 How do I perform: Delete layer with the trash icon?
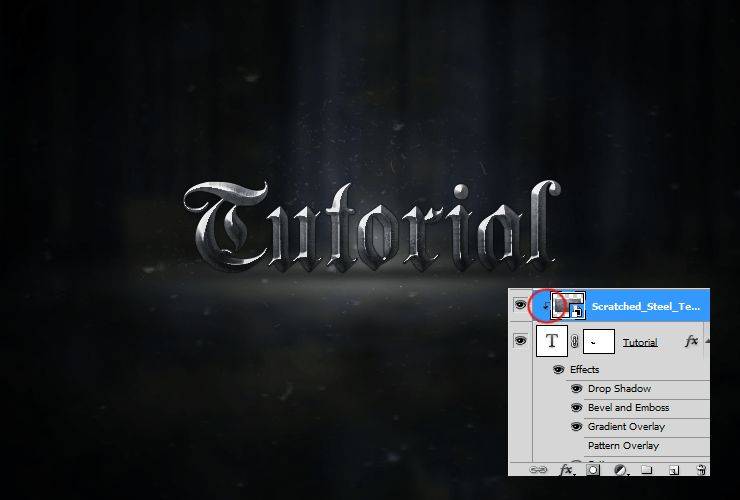tap(702, 470)
